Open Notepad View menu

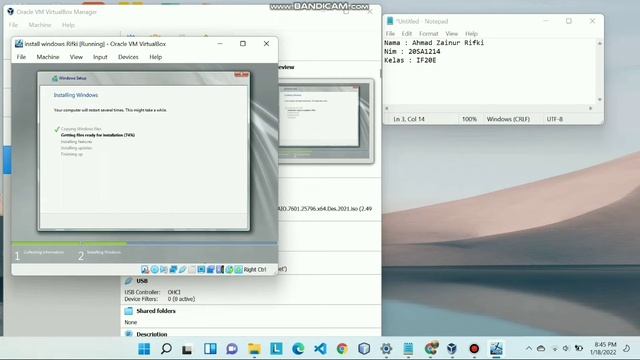[451, 33]
